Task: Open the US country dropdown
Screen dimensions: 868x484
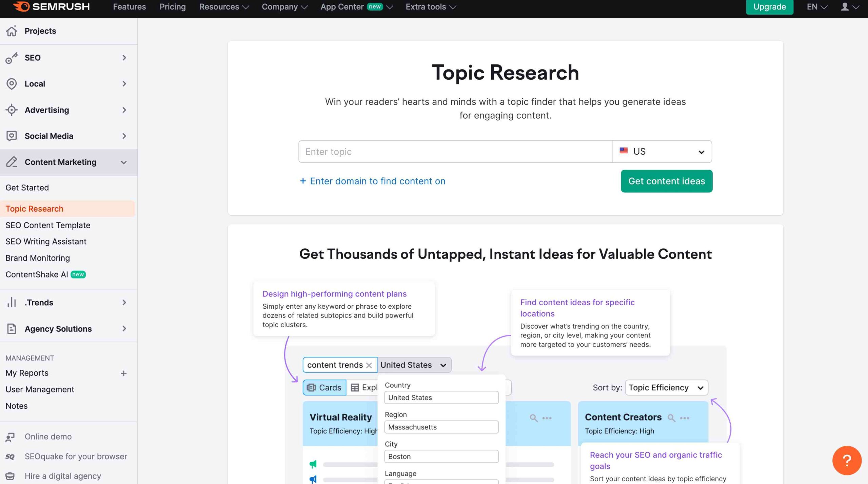Action: point(662,151)
